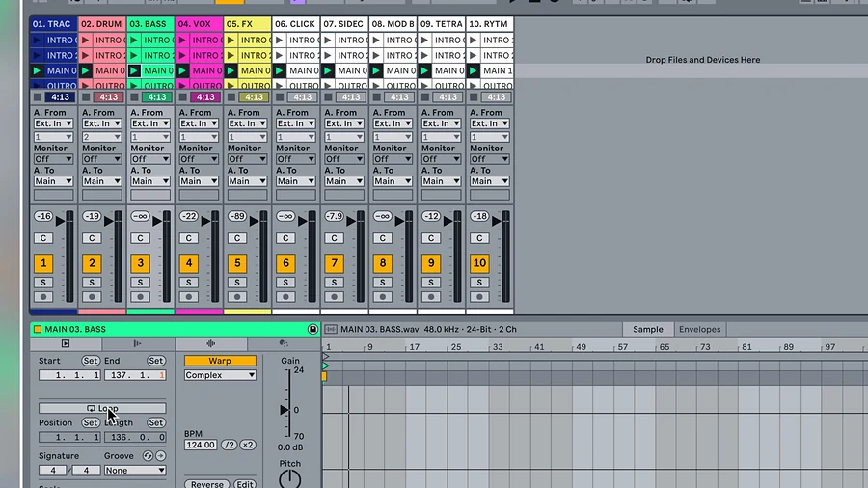Open Ext. In dropdown on 06. CLICK
868x488 pixels.
tap(296, 123)
